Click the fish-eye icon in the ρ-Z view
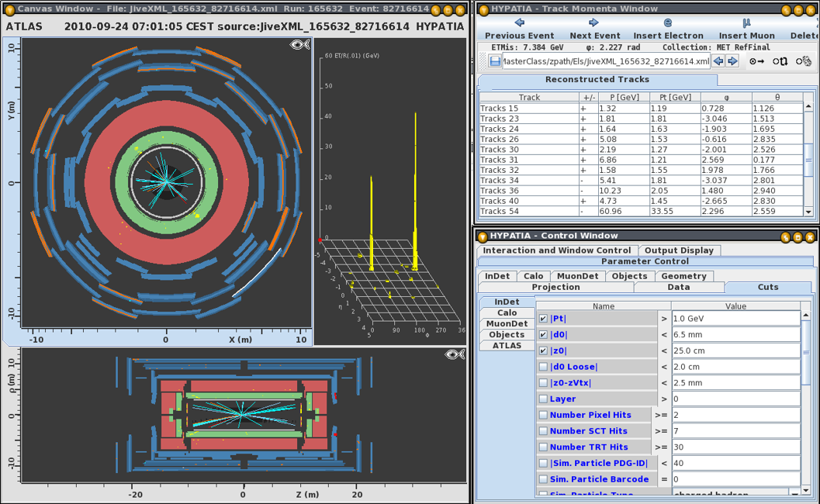 point(455,354)
